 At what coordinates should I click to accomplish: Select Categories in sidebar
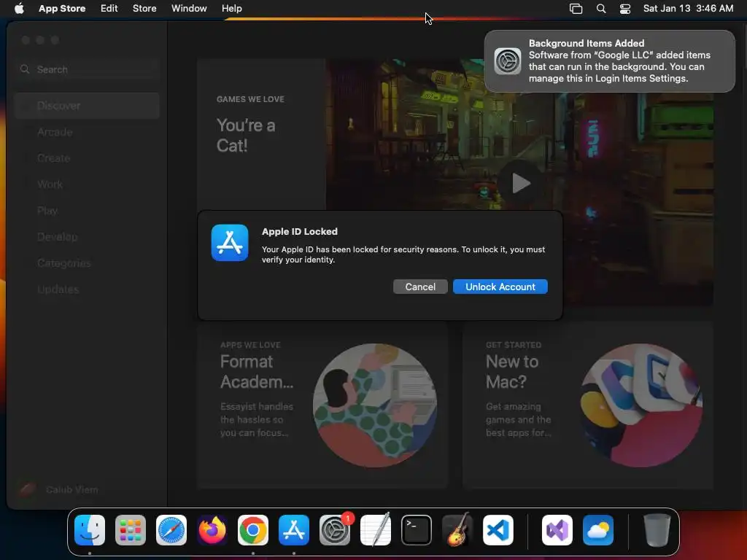[x=87, y=262]
